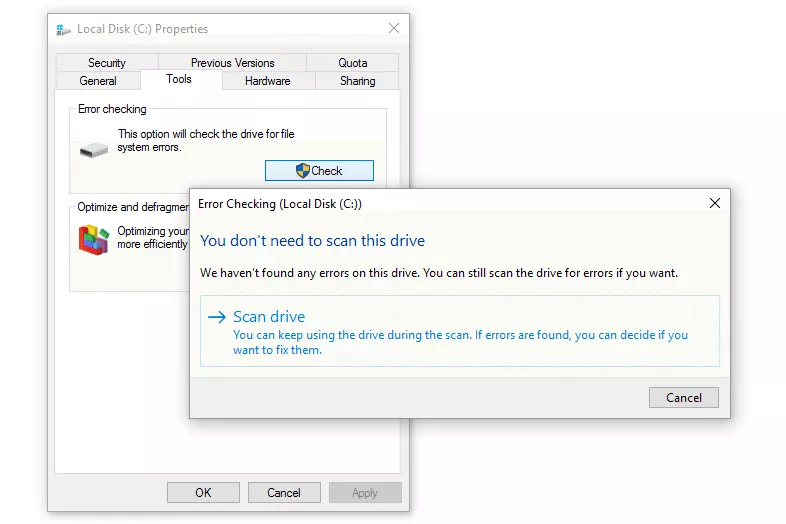Image resolution: width=786 pixels, height=524 pixels.
Task: Select the Tools tab
Action: pos(179,79)
